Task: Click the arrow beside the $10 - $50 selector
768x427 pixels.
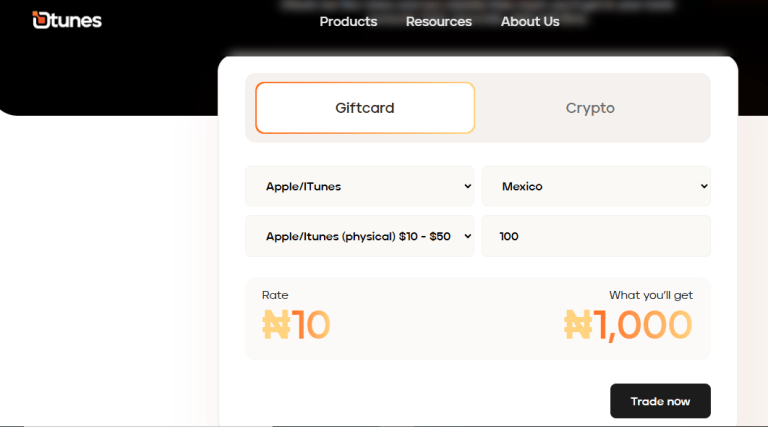Action: point(468,237)
